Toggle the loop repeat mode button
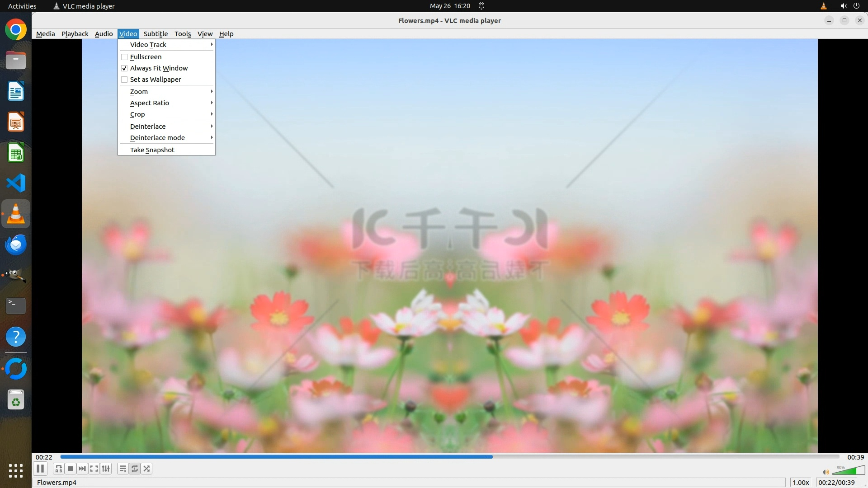 (x=135, y=469)
